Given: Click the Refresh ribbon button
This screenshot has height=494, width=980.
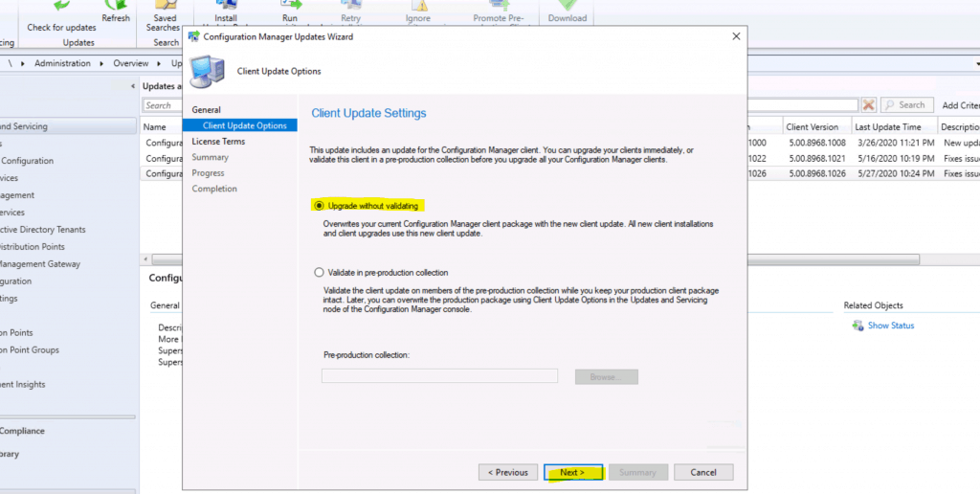Looking at the screenshot, I should pyautogui.click(x=116, y=12).
